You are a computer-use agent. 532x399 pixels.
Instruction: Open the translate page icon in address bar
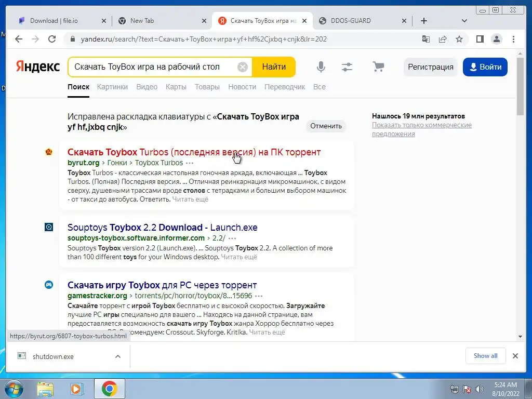coord(426,39)
